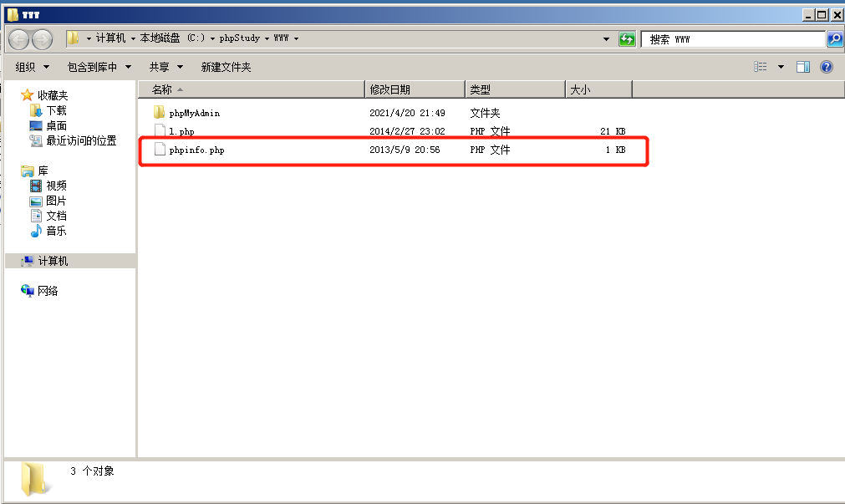Screen dimensions: 845x504
Task: Open the 组织 menu
Action: 32,67
